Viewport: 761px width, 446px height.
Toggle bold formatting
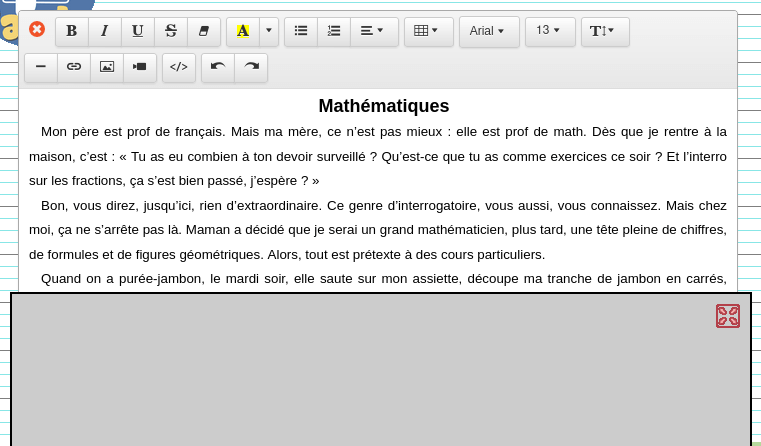pyautogui.click(x=72, y=32)
